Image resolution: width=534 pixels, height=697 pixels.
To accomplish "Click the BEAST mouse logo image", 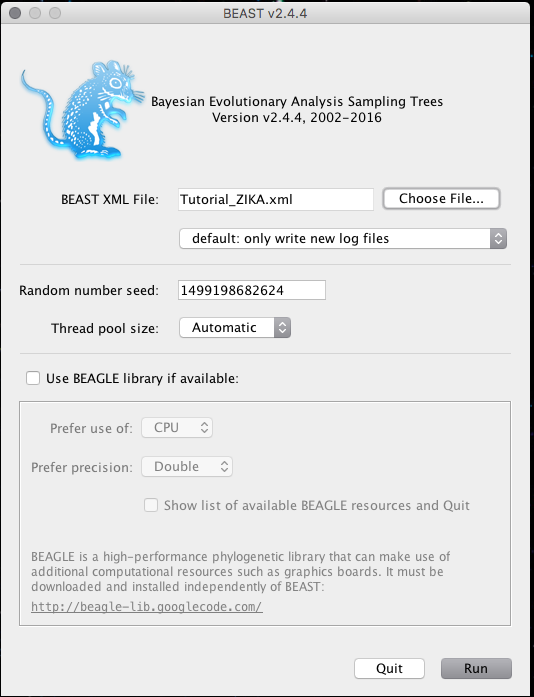I will [x=83, y=110].
